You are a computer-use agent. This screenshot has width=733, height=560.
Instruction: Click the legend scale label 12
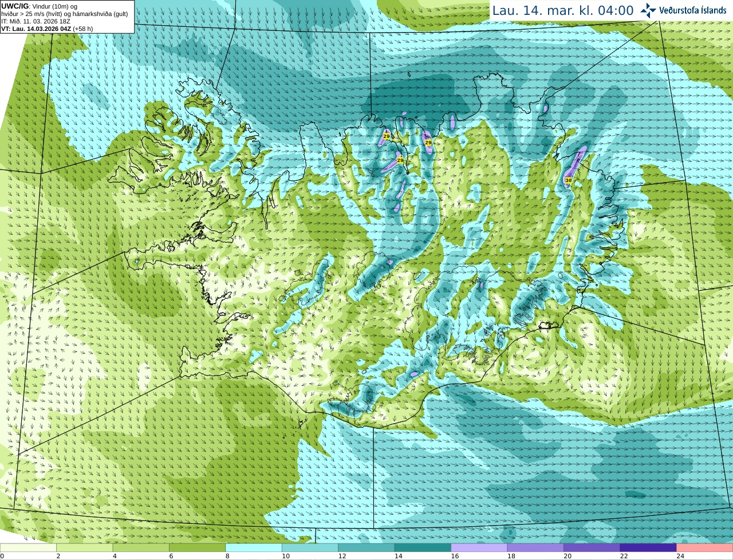pyautogui.click(x=342, y=556)
